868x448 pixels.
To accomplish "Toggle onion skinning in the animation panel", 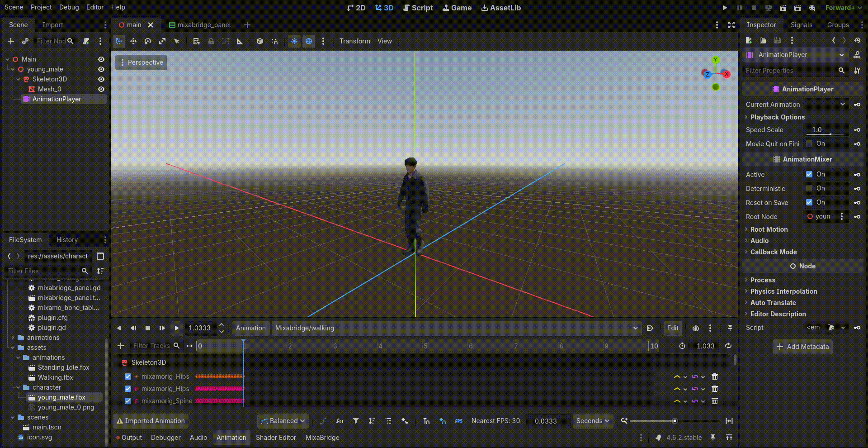I will [696, 328].
